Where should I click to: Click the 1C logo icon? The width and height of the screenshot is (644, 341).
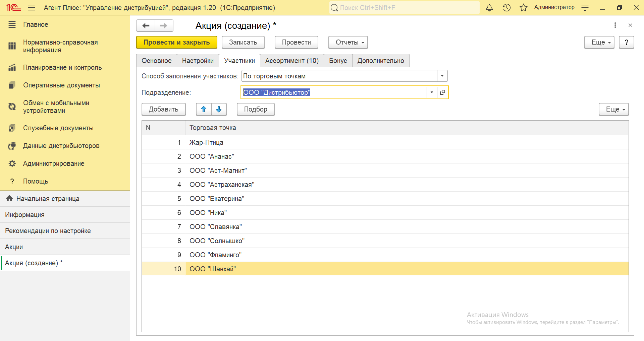click(x=13, y=7)
